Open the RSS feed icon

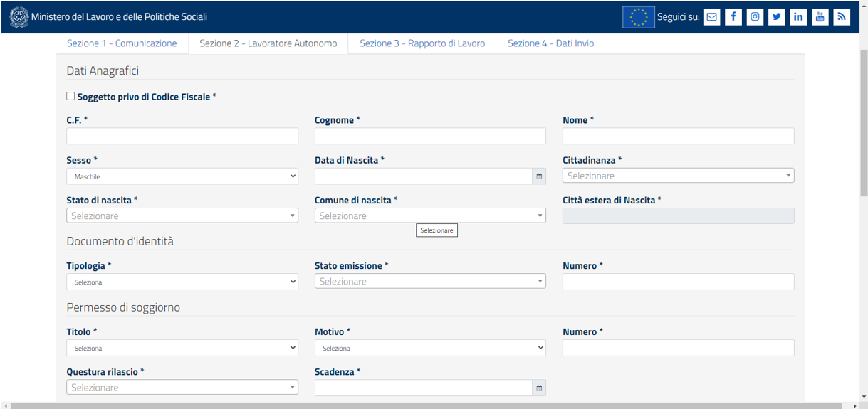pos(842,17)
